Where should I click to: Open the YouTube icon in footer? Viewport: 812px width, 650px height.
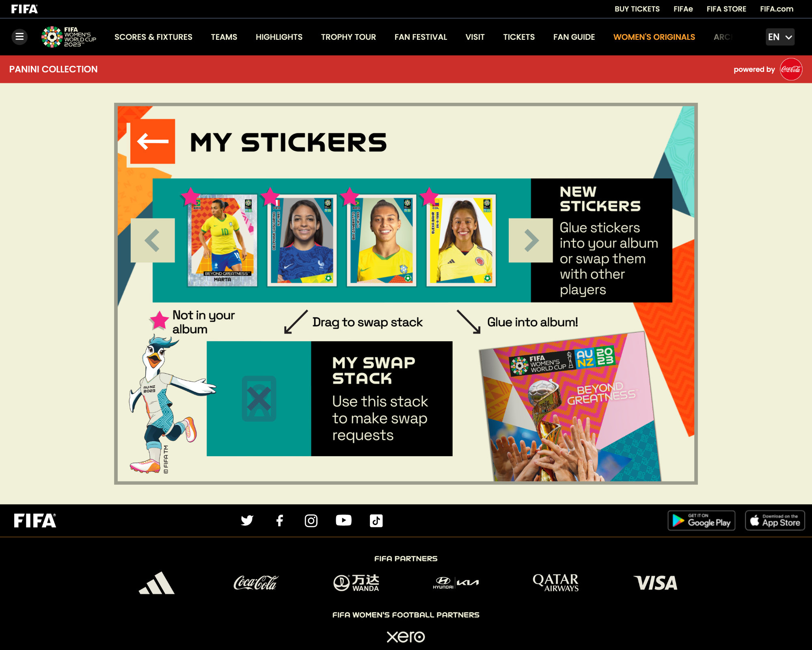click(x=343, y=520)
